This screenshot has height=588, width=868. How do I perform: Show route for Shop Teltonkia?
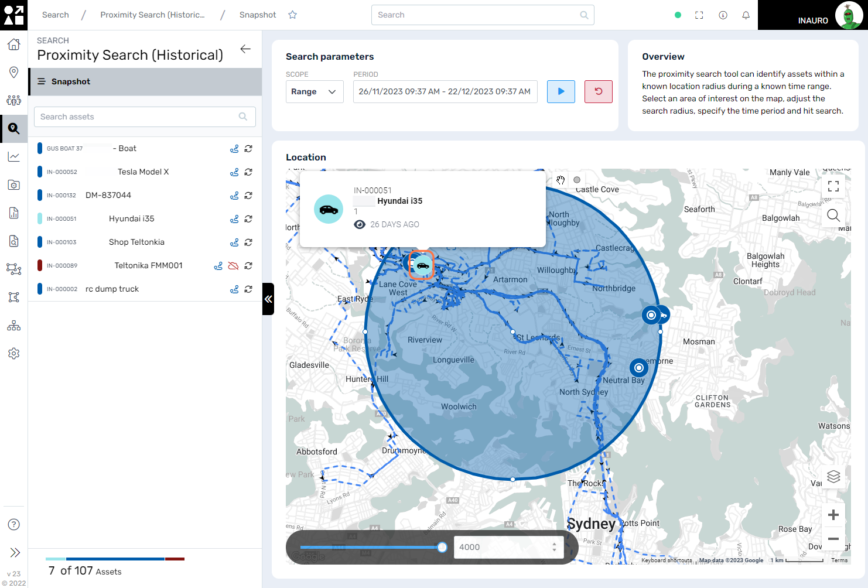[x=234, y=242]
